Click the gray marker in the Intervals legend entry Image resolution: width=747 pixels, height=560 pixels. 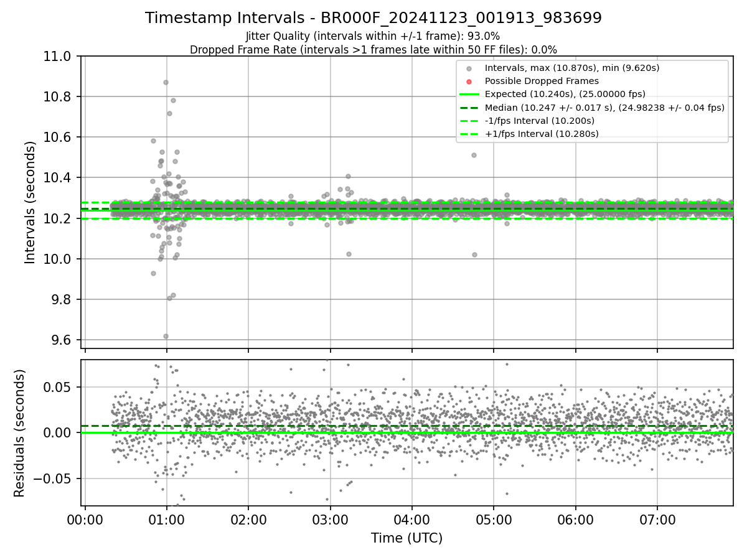click(469, 68)
